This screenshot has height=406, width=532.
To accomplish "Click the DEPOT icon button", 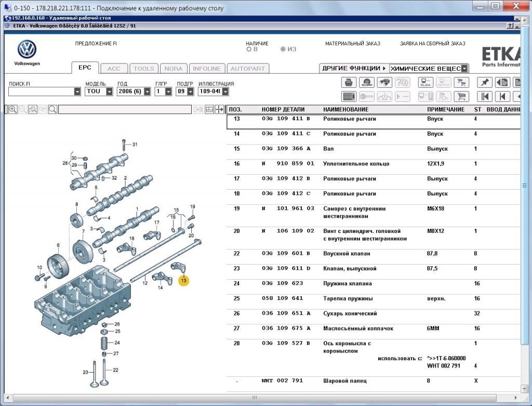I will pyautogui.click(x=443, y=83).
